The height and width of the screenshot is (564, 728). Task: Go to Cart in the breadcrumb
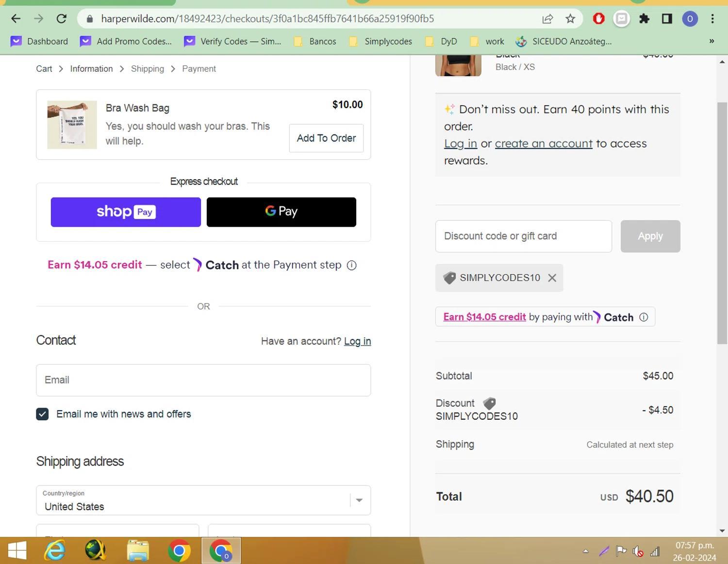coord(44,69)
